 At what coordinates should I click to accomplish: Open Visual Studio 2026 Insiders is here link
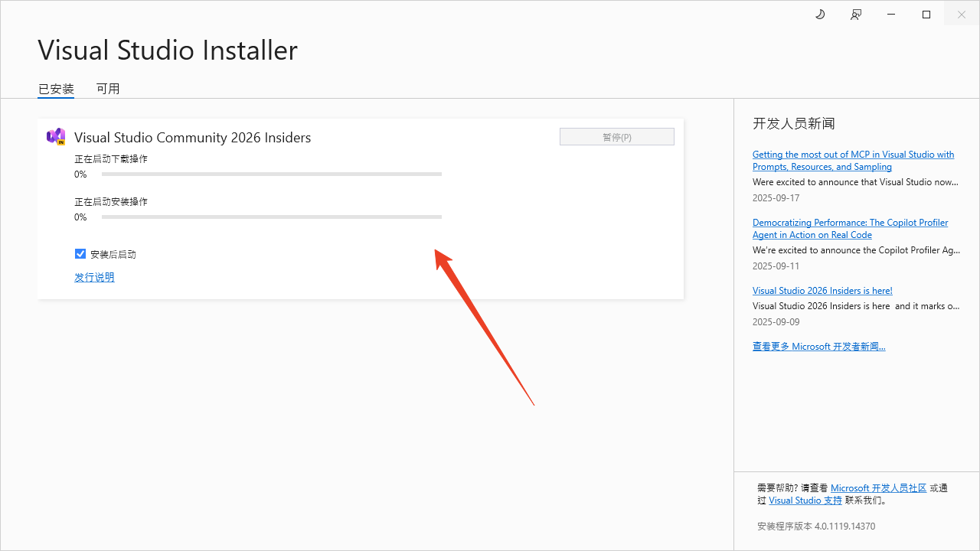822,291
